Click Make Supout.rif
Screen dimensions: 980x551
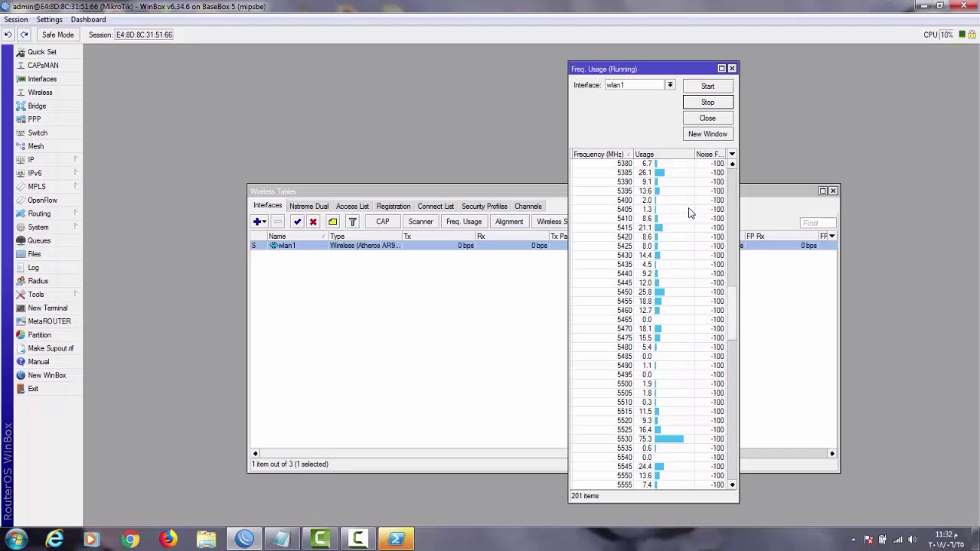point(51,348)
